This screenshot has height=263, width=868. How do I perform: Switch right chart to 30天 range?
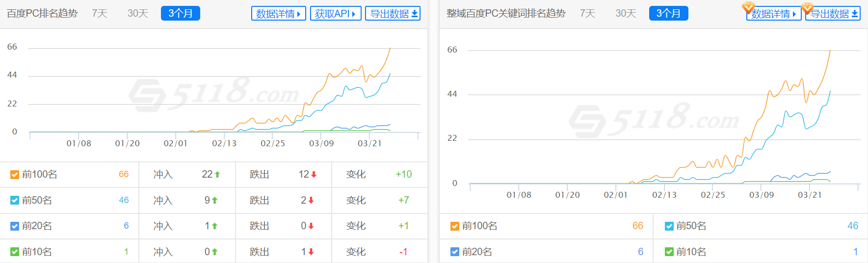[626, 14]
